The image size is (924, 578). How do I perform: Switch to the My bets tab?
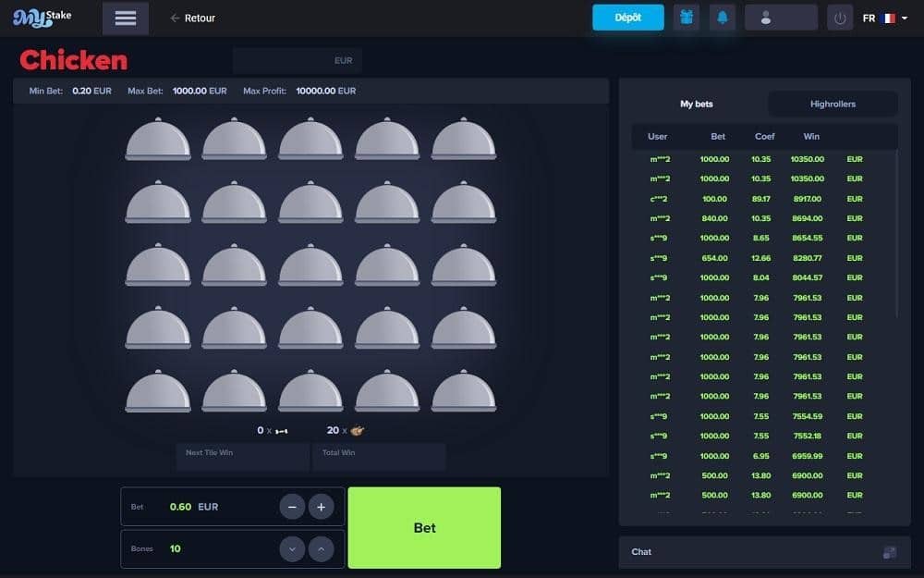[697, 104]
